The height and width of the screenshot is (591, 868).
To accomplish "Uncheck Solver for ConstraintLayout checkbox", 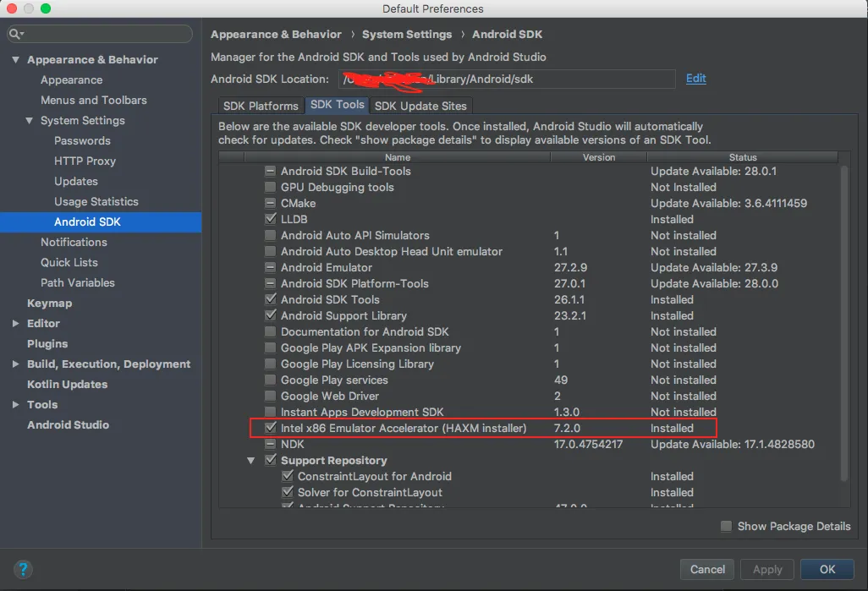I will tap(288, 492).
